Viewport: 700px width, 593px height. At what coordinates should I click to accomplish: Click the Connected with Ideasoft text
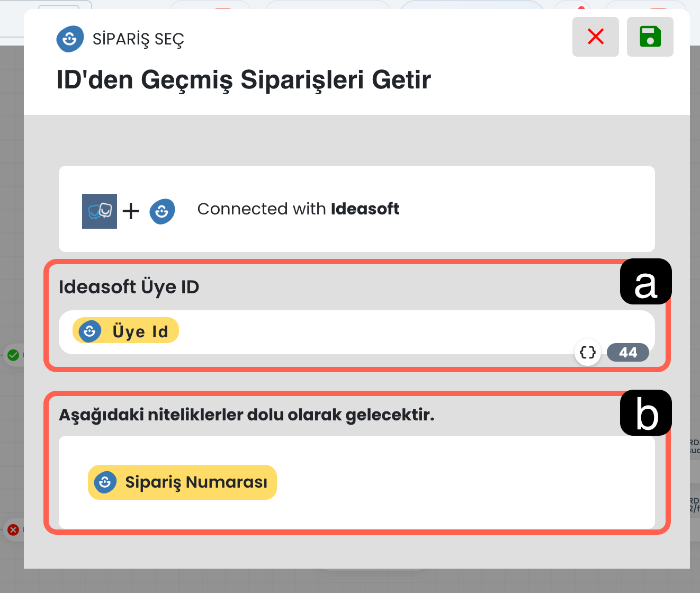(x=298, y=209)
